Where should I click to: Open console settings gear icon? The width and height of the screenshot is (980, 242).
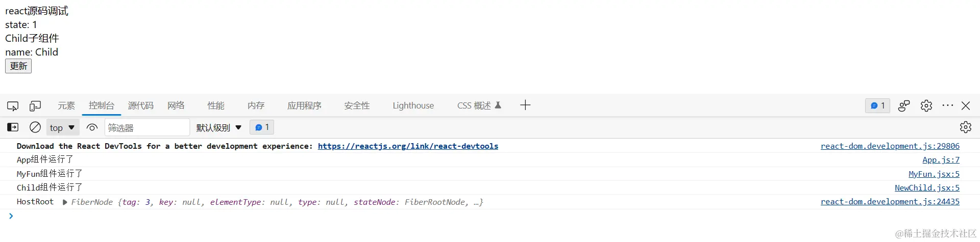pos(965,127)
